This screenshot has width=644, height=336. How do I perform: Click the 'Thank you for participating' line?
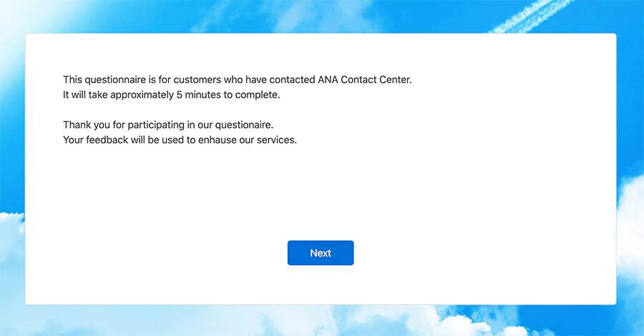tap(167, 125)
